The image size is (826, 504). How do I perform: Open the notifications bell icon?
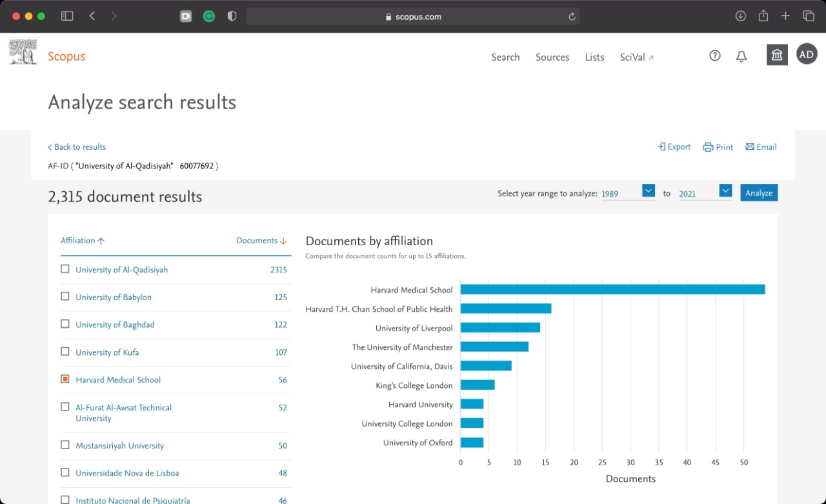click(741, 57)
